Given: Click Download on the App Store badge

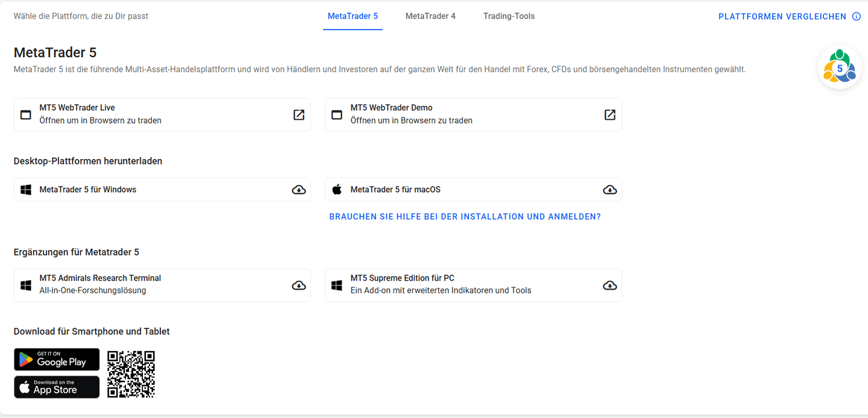Looking at the screenshot, I should click(57, 387).
